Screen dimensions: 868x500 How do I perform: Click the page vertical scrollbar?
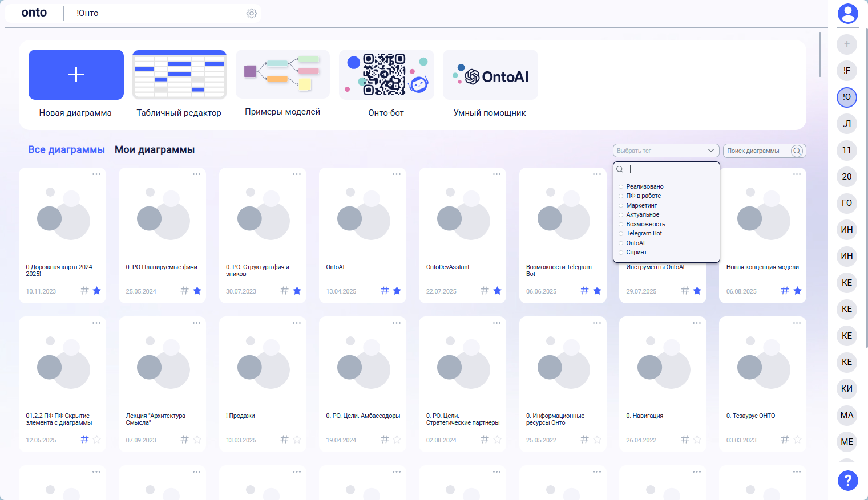pos(820,55)
